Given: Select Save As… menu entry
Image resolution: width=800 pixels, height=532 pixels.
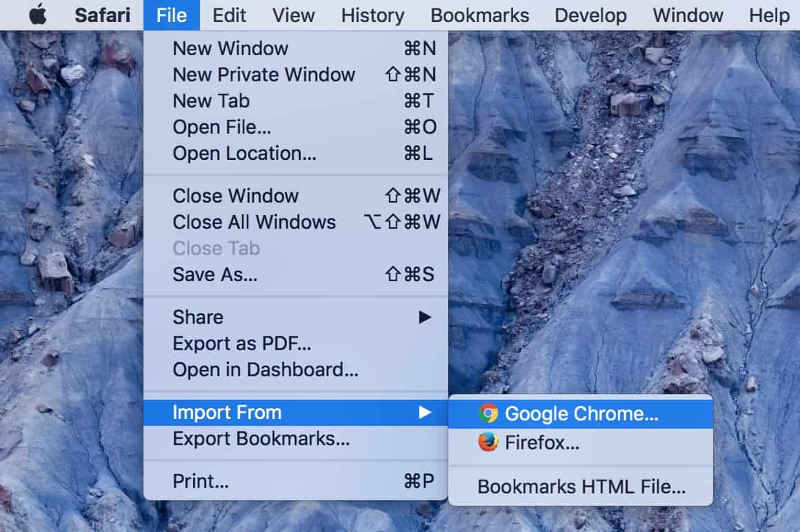Looking at the screenshot, I should click(214, 274).
